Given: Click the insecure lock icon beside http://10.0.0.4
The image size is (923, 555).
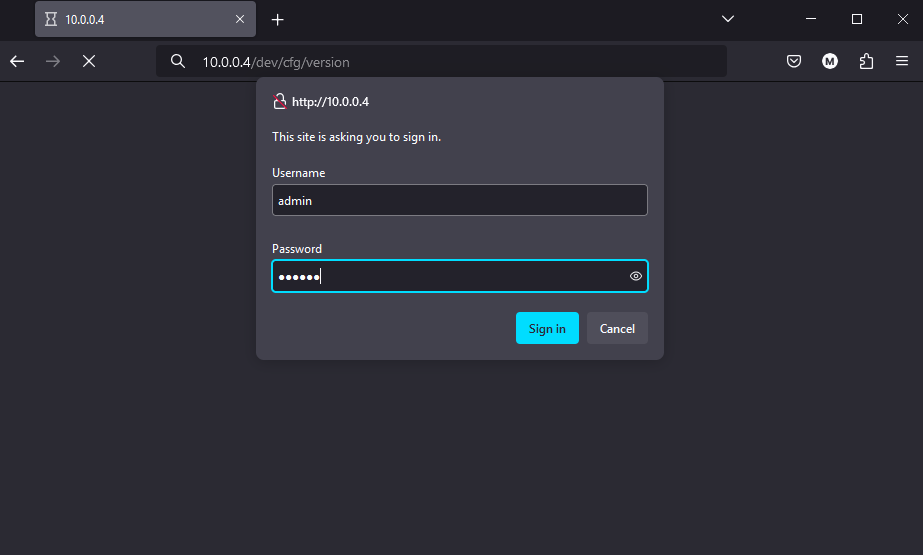Looking at the screenshot, I should pyautogui.click(x=280, y=101).
